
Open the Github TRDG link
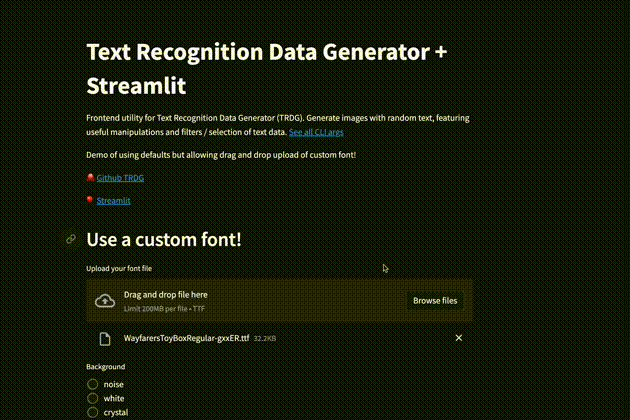[120, 178]
